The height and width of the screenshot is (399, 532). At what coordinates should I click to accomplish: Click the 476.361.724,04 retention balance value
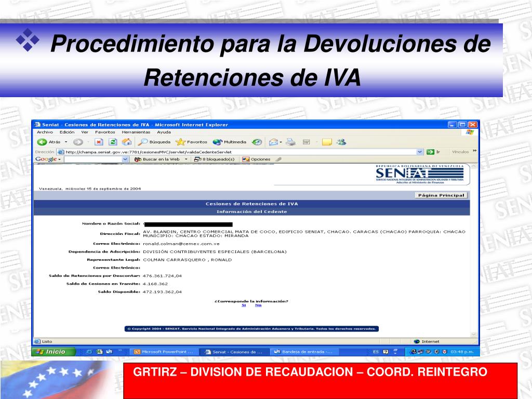coord(162,276)
